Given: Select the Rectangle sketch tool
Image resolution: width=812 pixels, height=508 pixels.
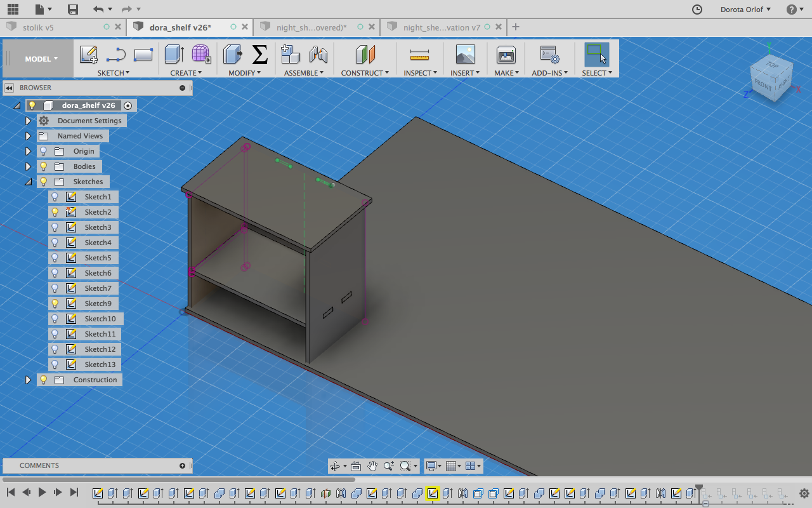Looking at the screenshot, I should tap(143, 55).
